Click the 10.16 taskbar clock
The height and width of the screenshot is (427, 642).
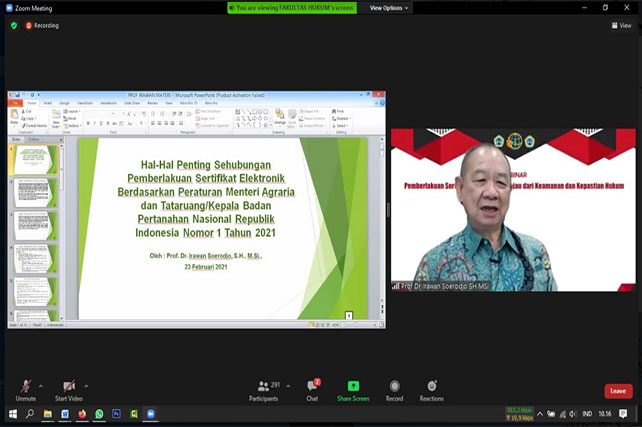click(605, 414)
